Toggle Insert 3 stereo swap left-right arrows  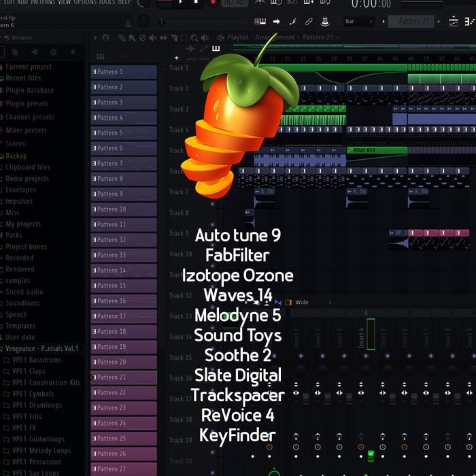[339, 393]
